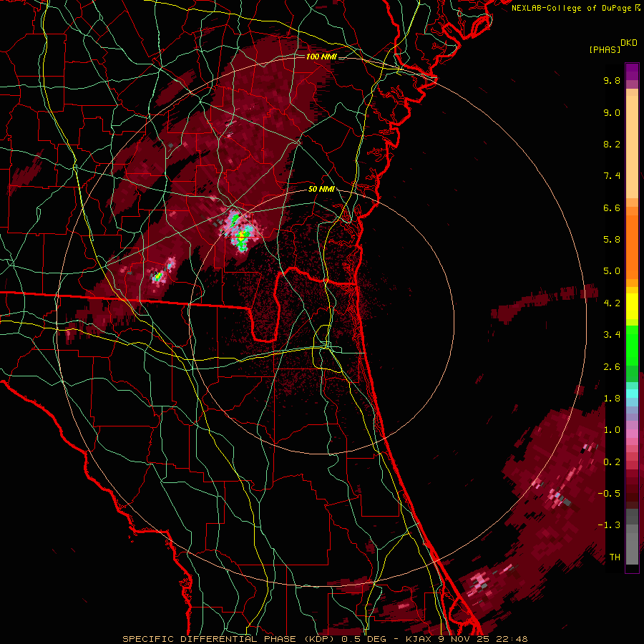The height and width of the screenshot is (644, 644).
Task: Click the 7.4 value on the color scale
Action: tap(612, 176)
